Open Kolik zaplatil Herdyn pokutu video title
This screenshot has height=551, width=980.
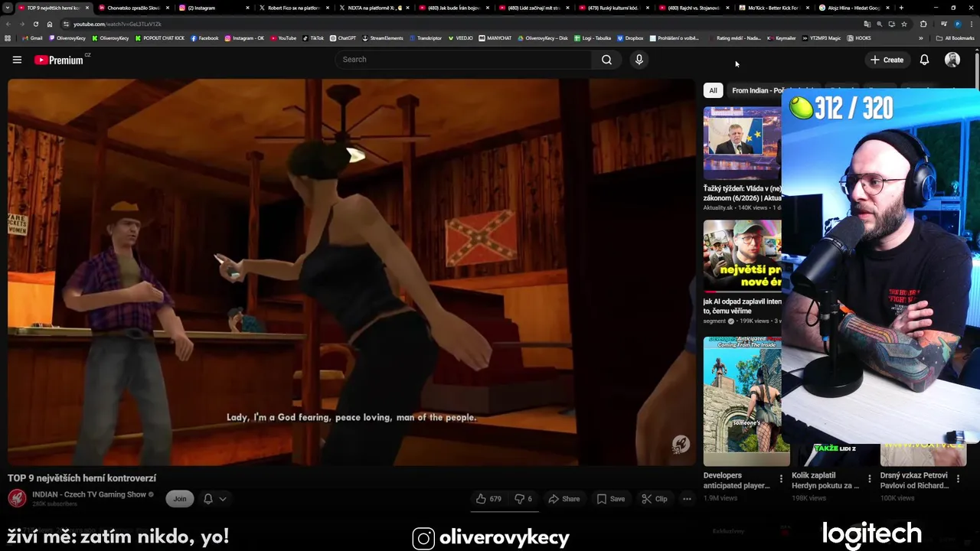825,481
